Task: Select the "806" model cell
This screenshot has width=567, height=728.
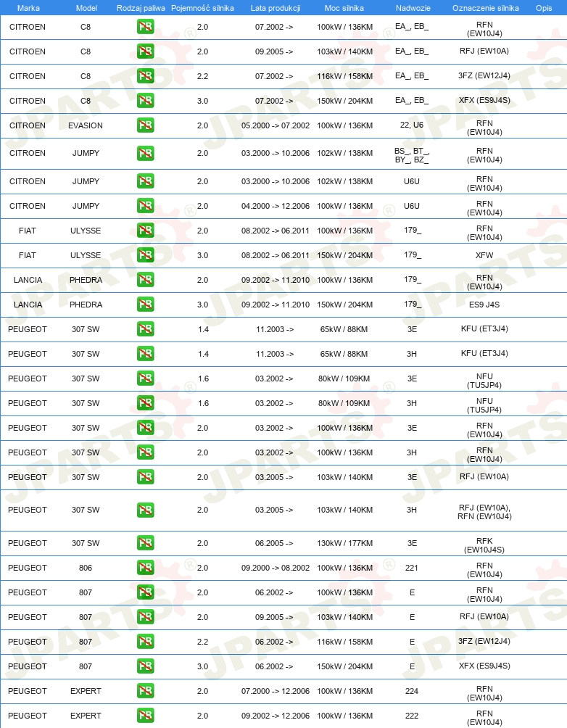Action: pyautogui.click(x=86, y=567)
